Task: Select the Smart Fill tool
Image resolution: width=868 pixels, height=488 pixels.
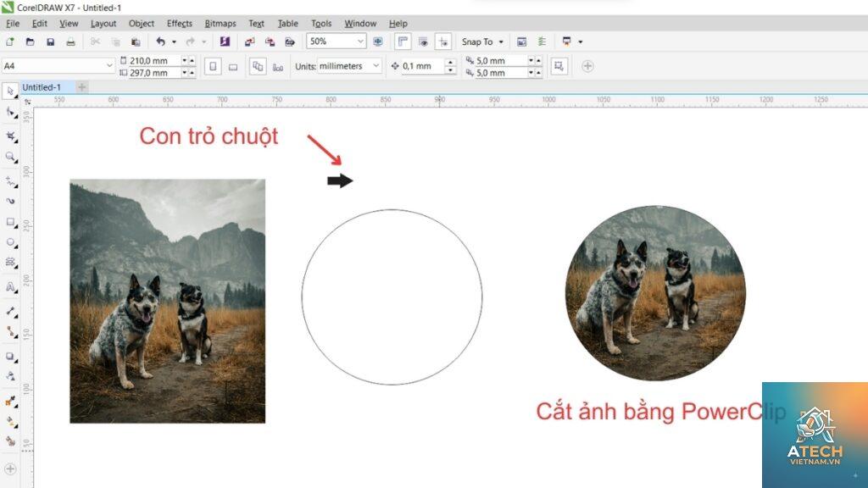Action: pyautogui.click(x=10, y=441)
